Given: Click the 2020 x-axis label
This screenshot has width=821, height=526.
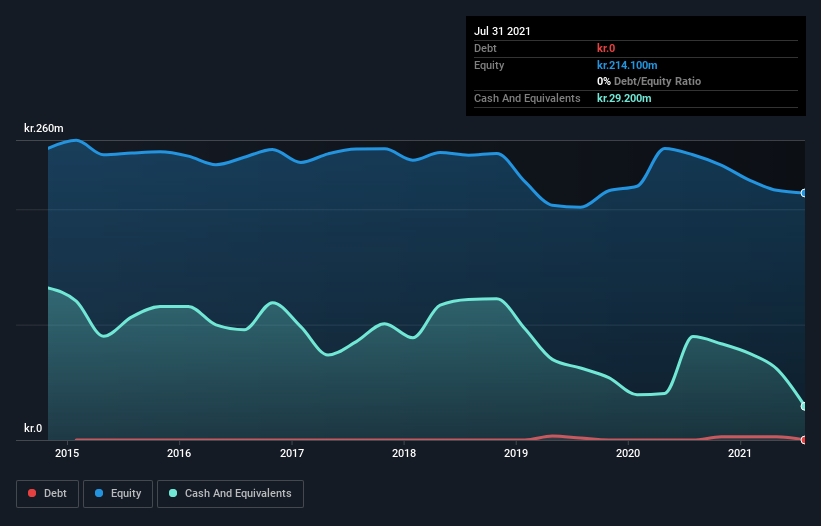Looking at the screenshot, I should 628,453.
